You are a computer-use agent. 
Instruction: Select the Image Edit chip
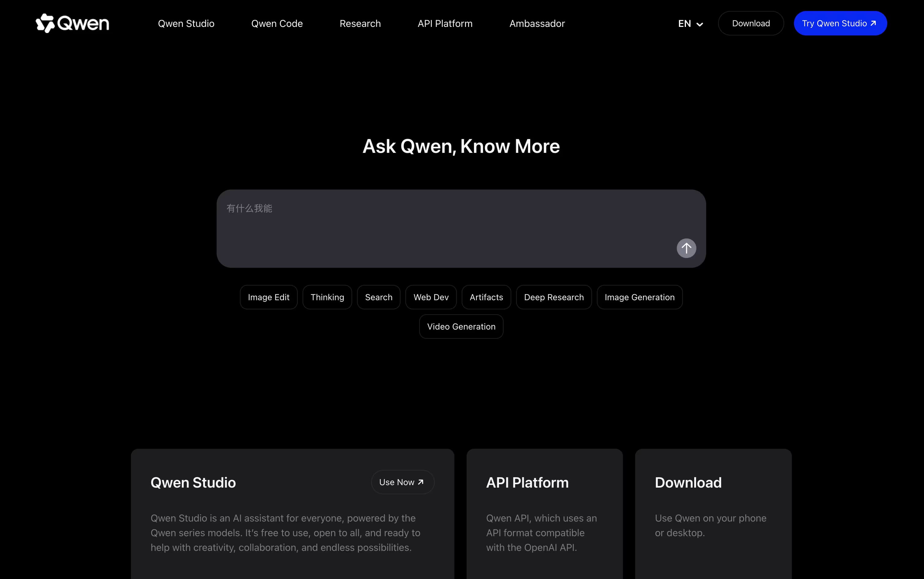pyautogui.click(x=269, y=297)
